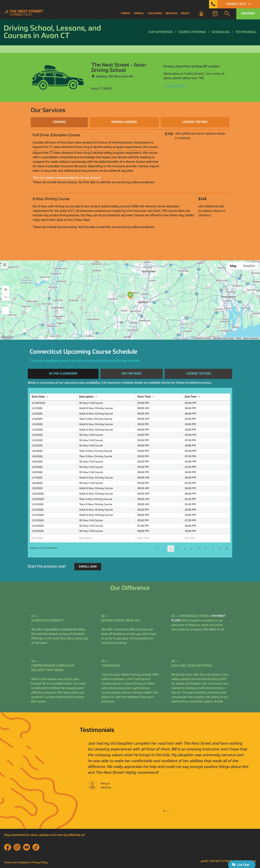Focus the Start Time filter field
This screenshot has width=260, height=868.
(x=157, y=538)
